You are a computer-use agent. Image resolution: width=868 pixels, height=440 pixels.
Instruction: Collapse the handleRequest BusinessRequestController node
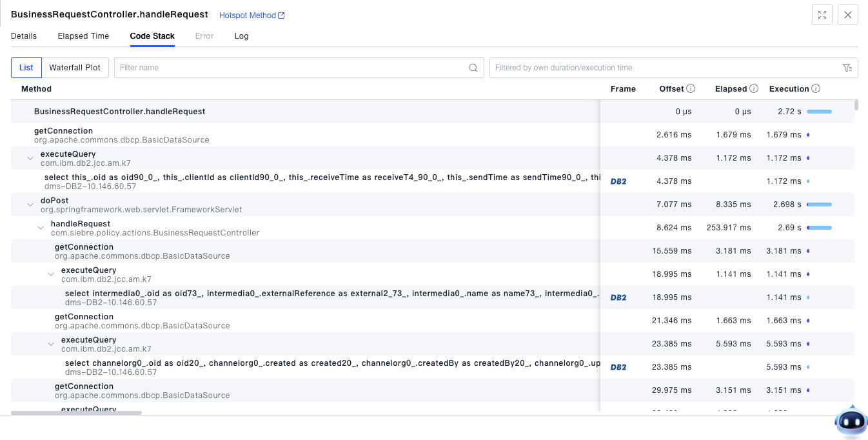point(41,228)
